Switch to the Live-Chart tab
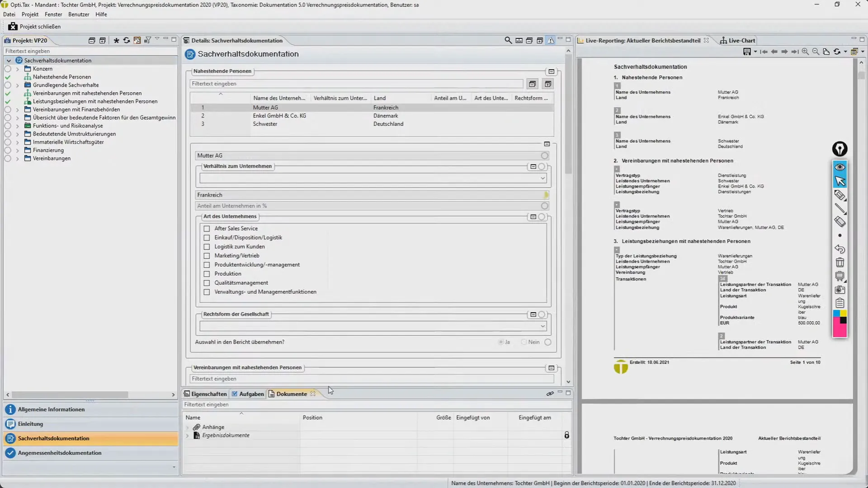This screenshot has width=868, height=488. 737,40
